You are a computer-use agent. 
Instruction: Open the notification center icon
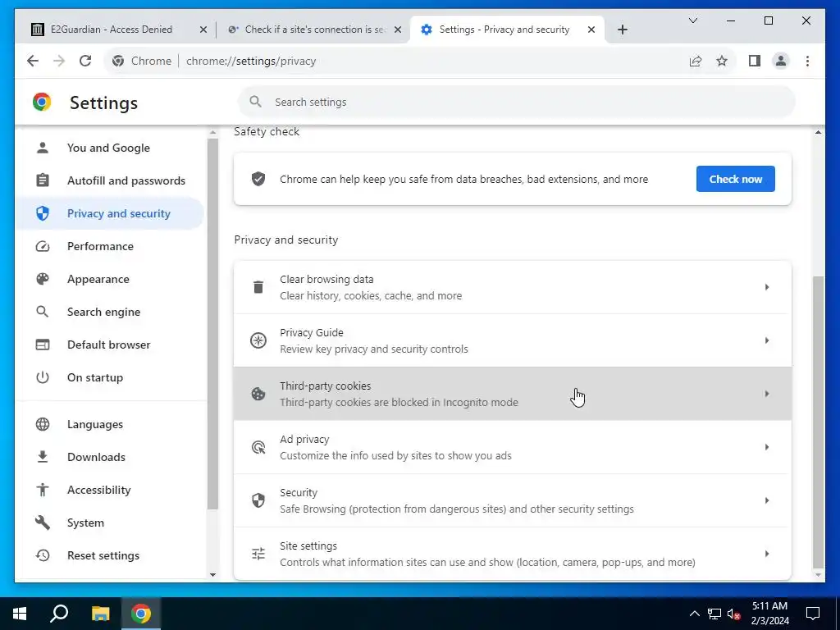point(813,614)
